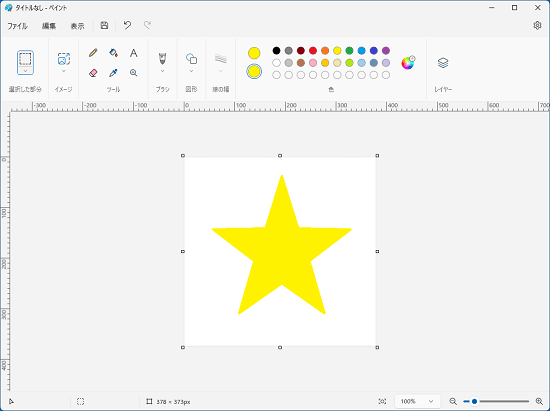Expand the selection options dropdown arrow

[x=25, y=71]
